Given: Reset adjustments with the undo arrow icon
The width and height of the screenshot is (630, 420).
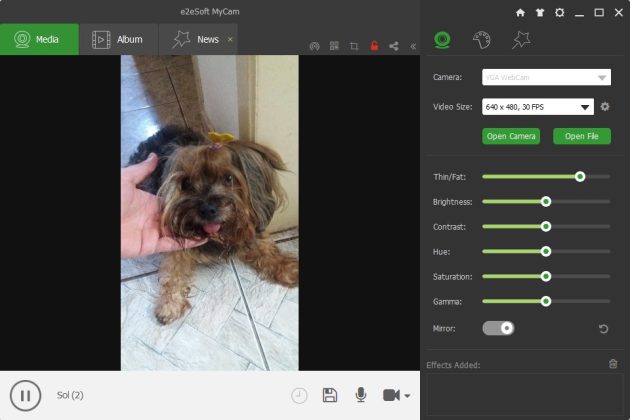Looking at the screenshot, I should point(603,329).
